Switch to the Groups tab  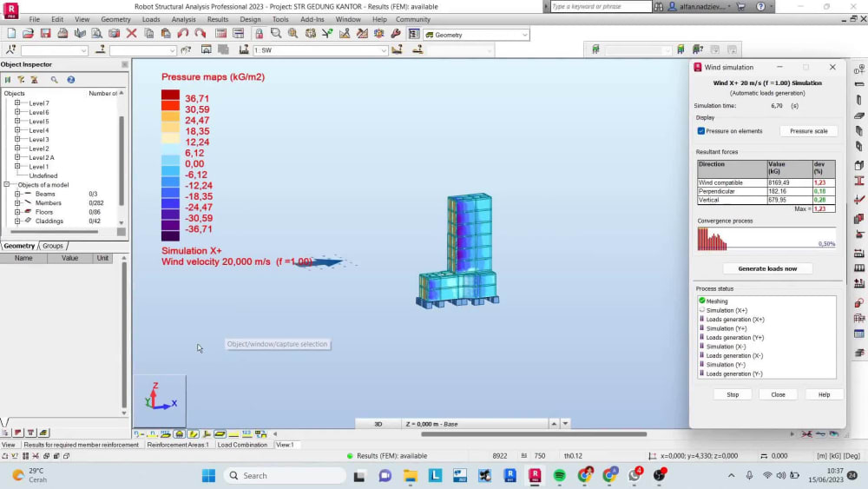click(x=53, y=246)
